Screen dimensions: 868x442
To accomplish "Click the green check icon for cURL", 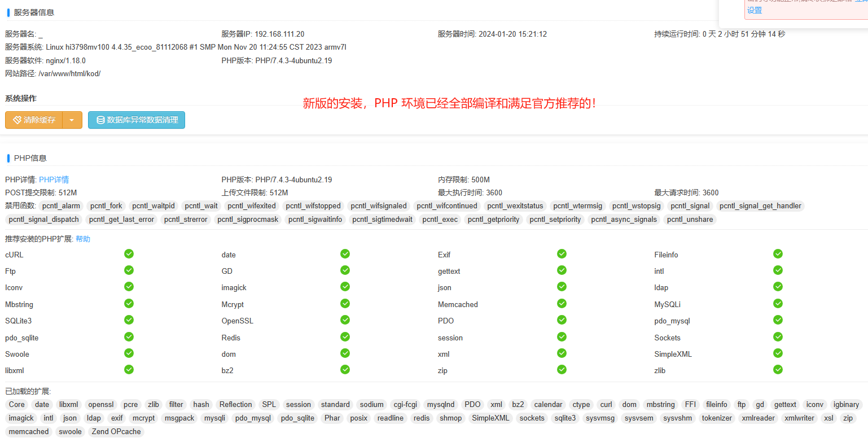I will pos(129,254).
